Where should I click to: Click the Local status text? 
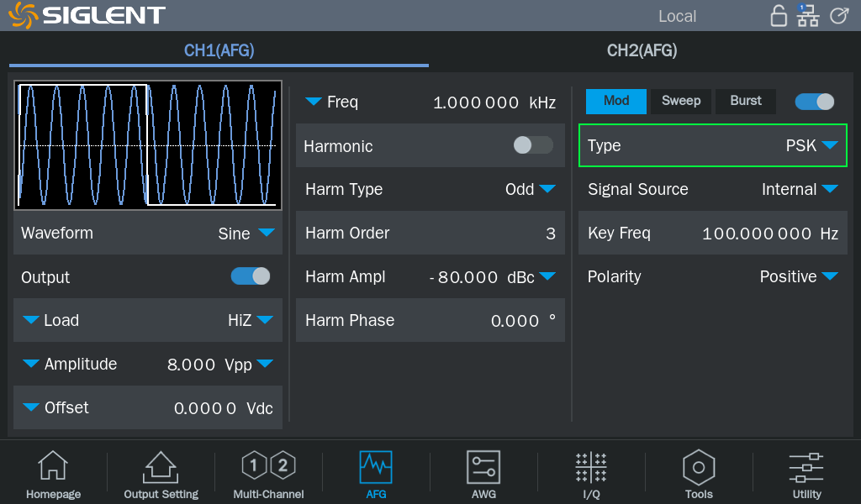(677, 17)
